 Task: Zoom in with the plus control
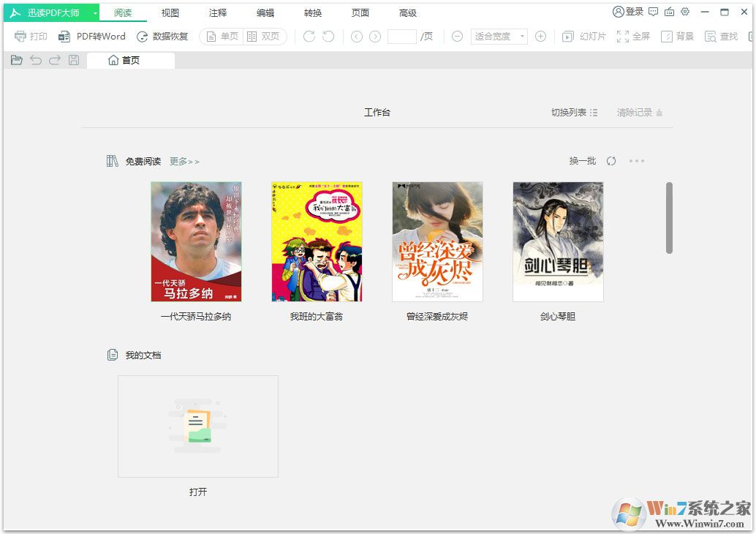(x=540, y=36)
